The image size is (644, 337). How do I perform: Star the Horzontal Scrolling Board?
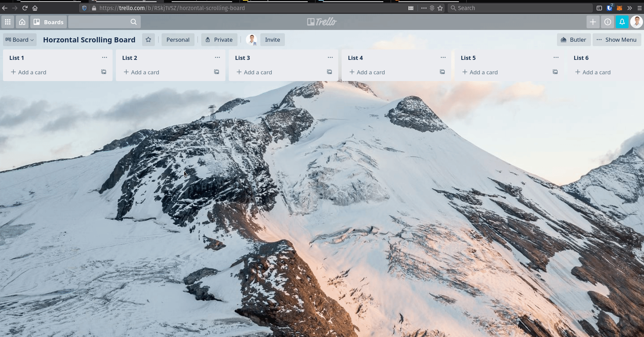click(x=148, y=39)
